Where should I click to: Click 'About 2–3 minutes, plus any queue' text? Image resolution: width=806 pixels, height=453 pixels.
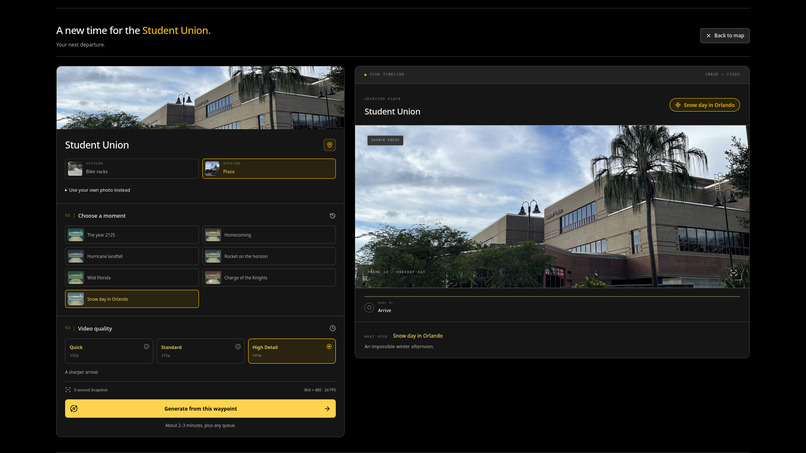(x=200, y=425)
